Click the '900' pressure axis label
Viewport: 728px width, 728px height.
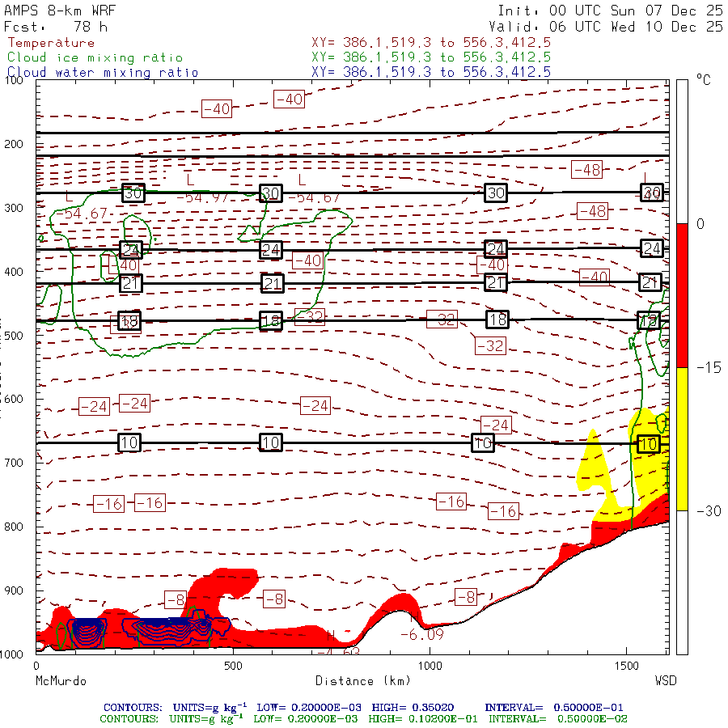click(x=14, y=590)
